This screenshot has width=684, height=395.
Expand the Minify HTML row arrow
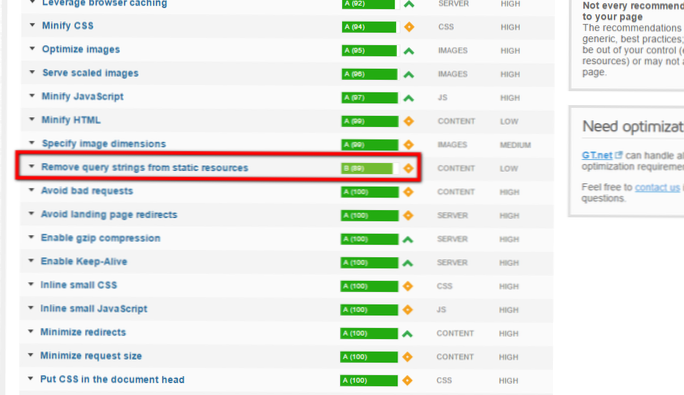32,120
